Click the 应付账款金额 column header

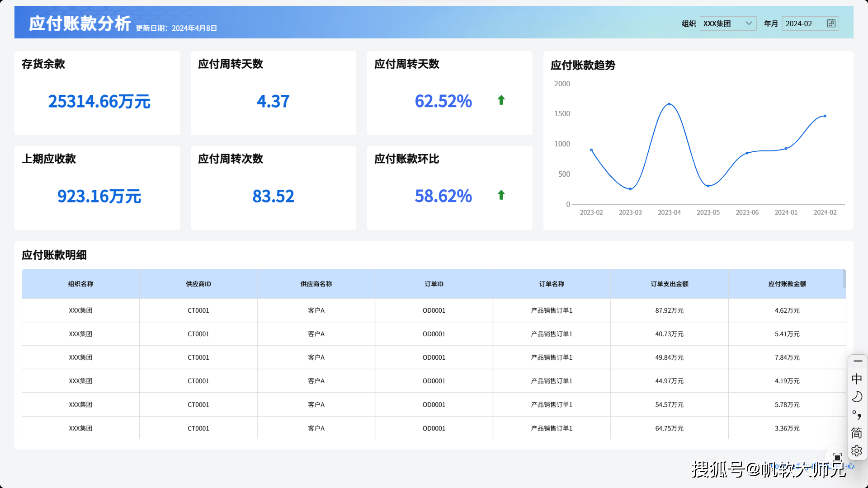click(x=787, y=284)
